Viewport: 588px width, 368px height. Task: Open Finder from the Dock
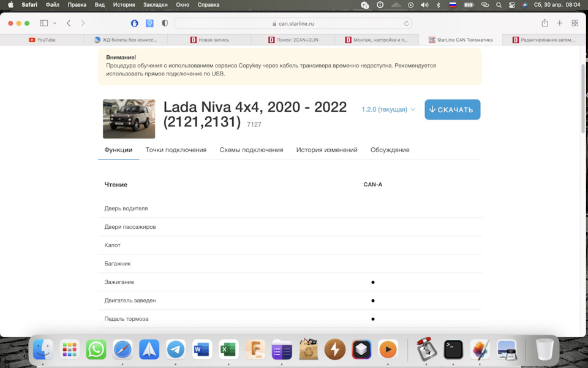pos(43,349)
